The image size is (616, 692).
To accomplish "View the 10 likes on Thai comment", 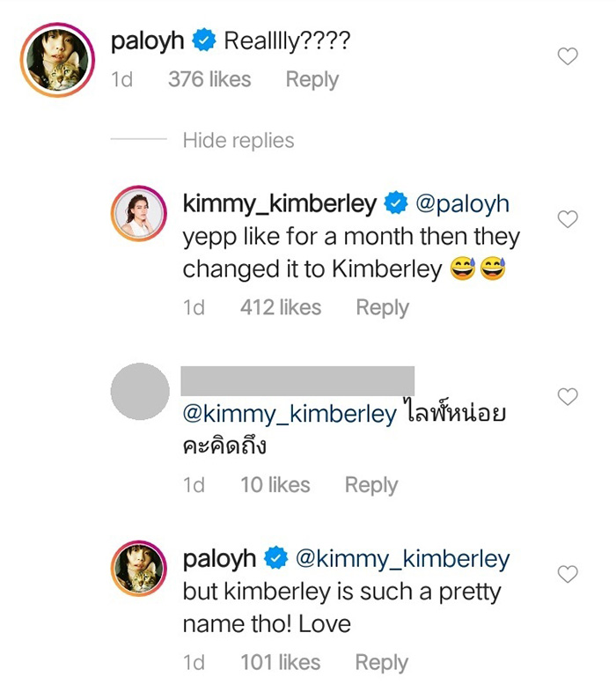I will coord(275,485).
